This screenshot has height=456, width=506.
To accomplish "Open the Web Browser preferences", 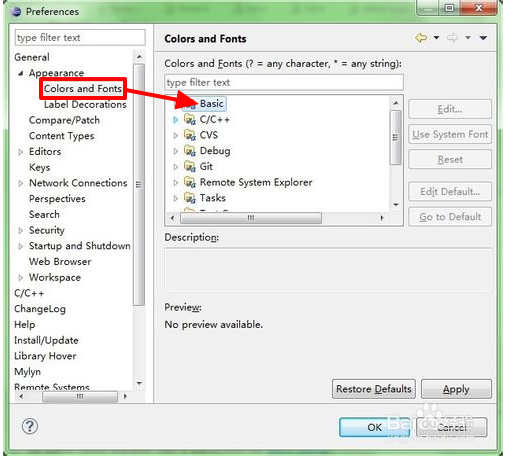I will point(60,262).
